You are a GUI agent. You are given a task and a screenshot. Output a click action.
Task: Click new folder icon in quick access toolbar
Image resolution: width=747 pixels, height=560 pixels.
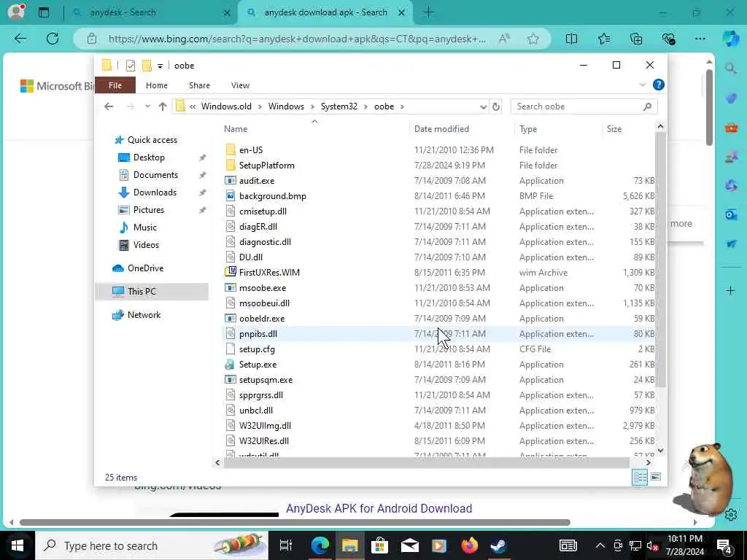click(147, 65)
